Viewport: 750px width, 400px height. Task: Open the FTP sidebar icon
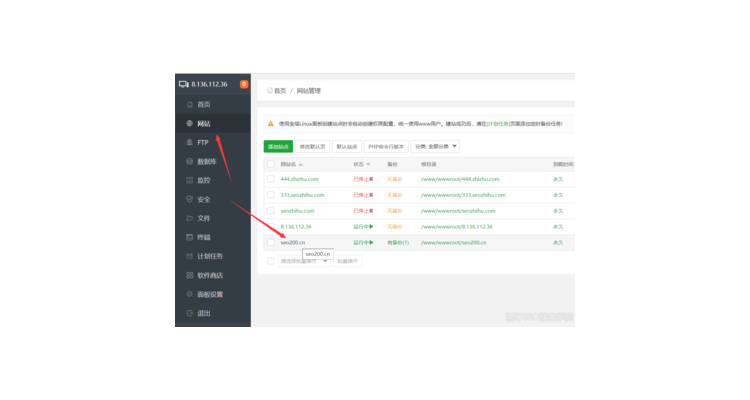[189, 142]
